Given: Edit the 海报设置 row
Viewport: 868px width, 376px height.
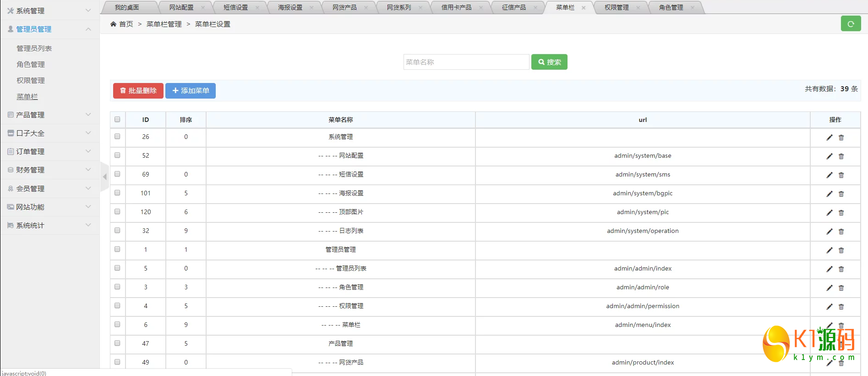Looking at the screenshot, I should click(x=829, y=194).
